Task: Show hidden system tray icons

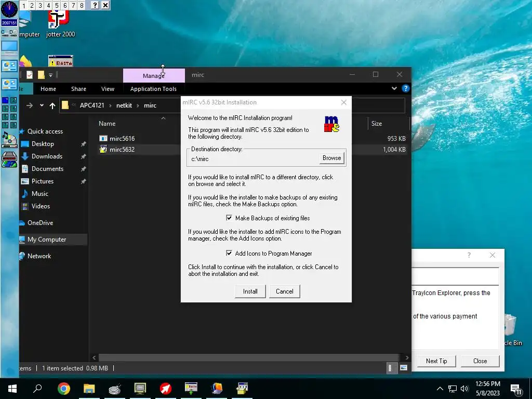Action: (x=440, y=389)
